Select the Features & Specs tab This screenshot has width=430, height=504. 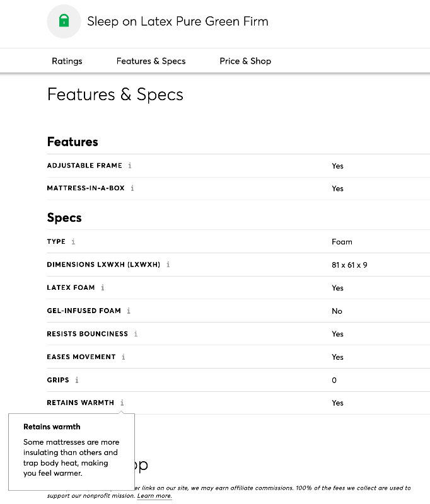(x=151, y=61)
